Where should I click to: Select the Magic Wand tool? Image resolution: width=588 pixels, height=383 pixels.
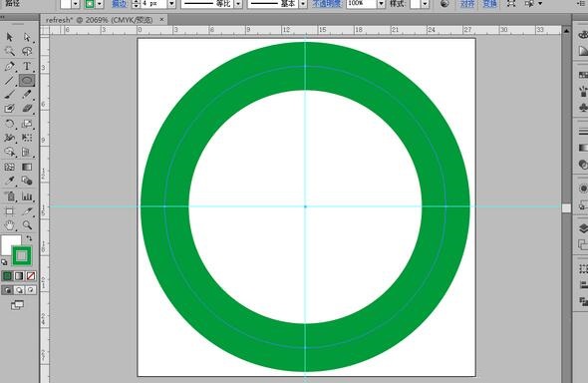pos(9,52)
